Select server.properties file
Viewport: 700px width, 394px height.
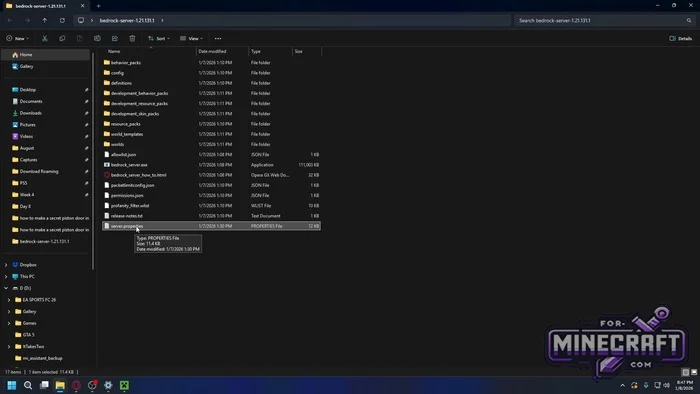tap(212, 226)
